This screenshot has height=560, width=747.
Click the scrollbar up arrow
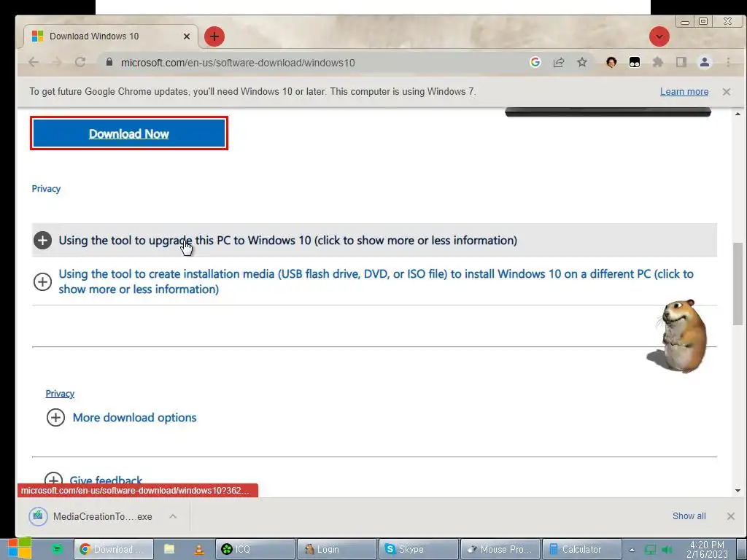[738, 114]
